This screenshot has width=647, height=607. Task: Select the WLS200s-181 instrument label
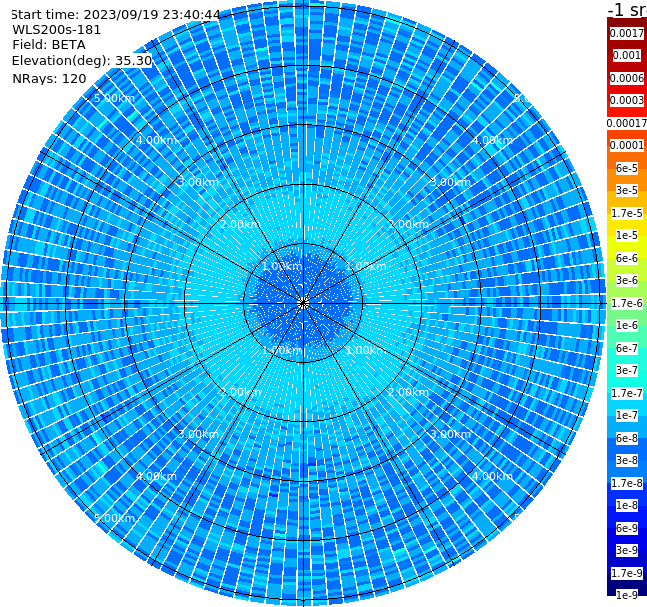click(x=57, y=30)
